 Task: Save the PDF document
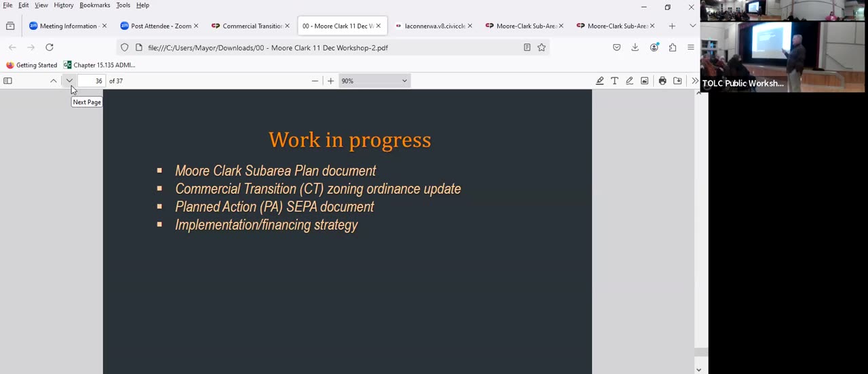tap(677, 81)
